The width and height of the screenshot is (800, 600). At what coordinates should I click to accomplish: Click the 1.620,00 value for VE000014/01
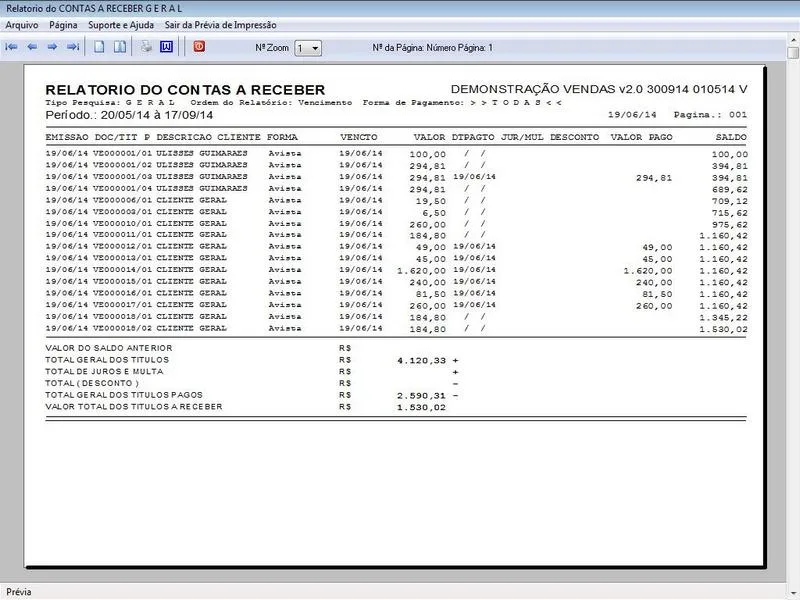(x=421, y=271)
